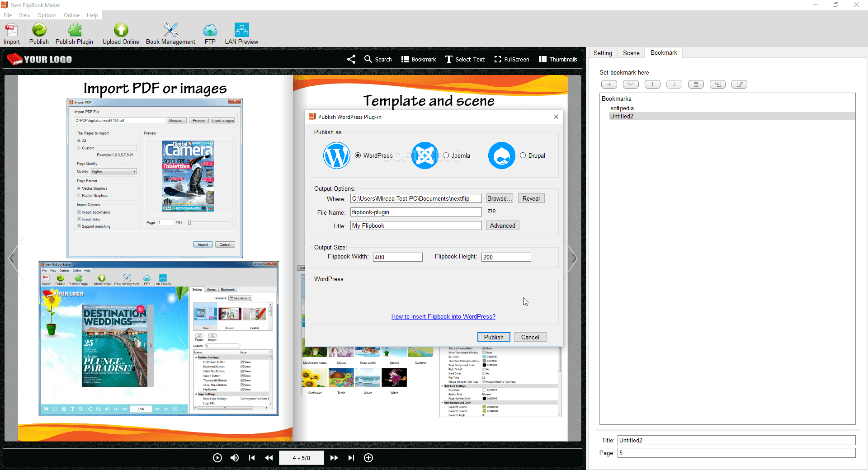Viewport: 868px width, 470px height.
Task: Click the Flipbook Height field
Action: (506, 257)
